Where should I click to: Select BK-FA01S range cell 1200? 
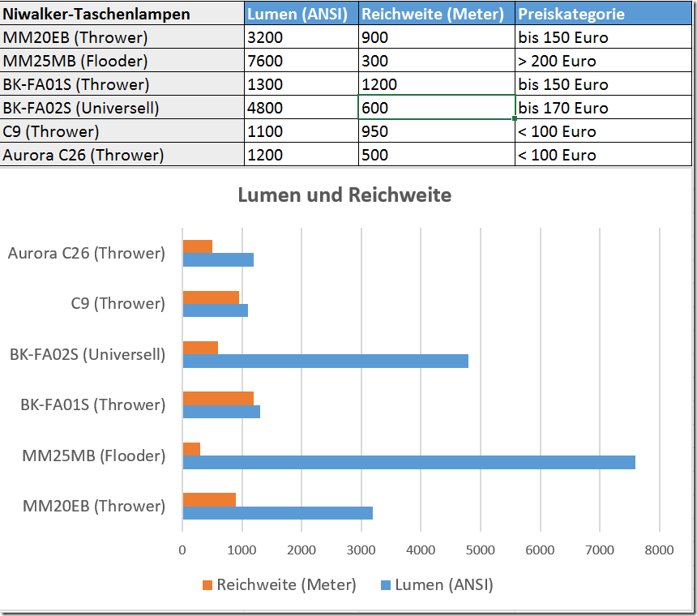click(437, 84)
